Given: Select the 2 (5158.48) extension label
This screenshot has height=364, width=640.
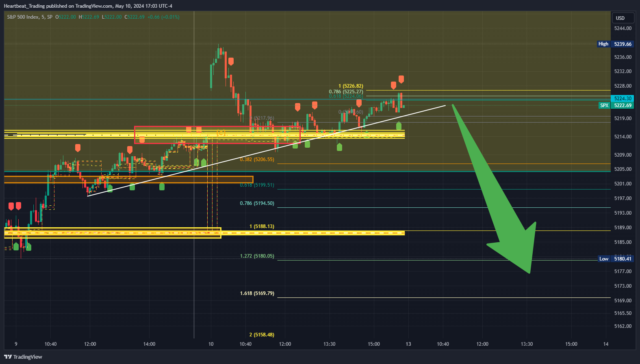Looking at the screenshot, I should pos(262,335).
